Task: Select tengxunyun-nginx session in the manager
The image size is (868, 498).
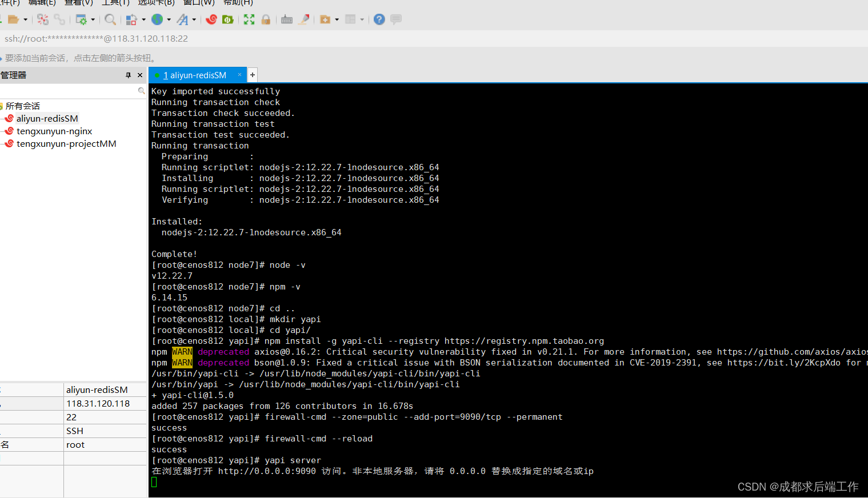Action: click(54, 131)
